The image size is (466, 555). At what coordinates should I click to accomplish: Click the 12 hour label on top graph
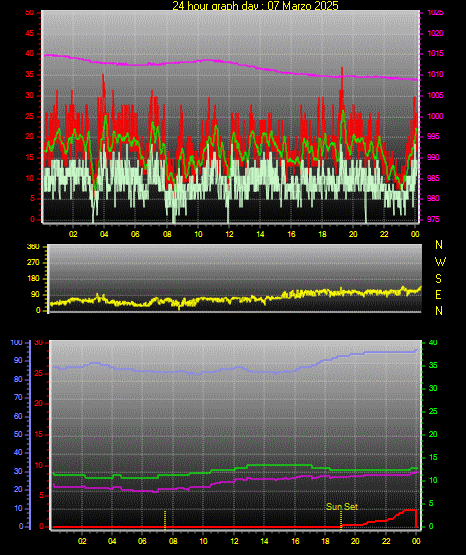pos(229,234)
